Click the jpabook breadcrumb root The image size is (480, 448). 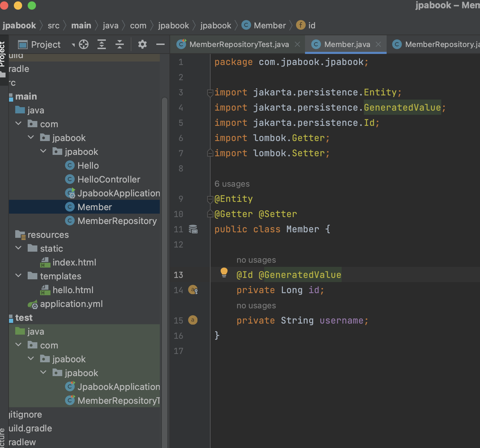pos(19,26)
